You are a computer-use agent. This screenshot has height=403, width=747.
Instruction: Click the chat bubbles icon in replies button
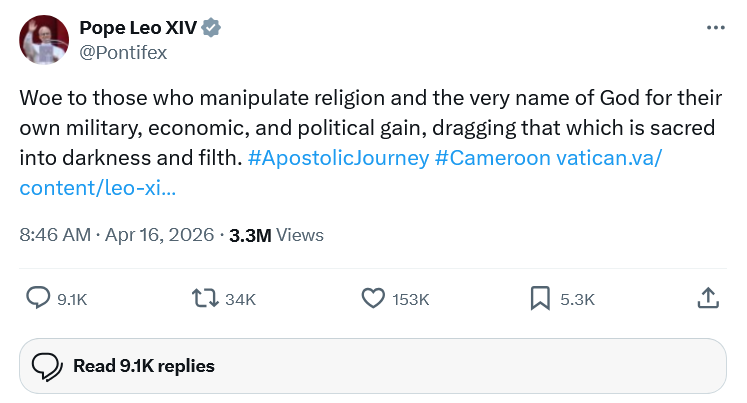[47, 366]
